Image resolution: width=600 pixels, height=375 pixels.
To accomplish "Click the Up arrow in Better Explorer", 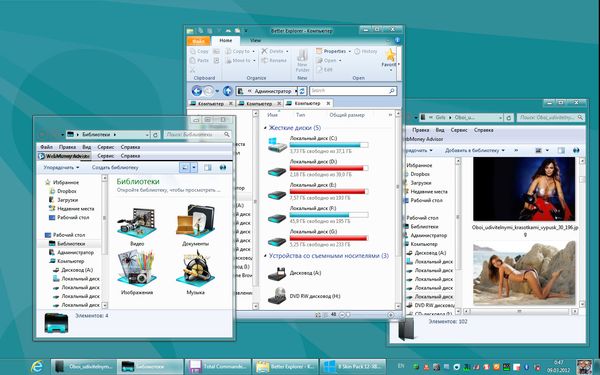I will tap(228, 91).
